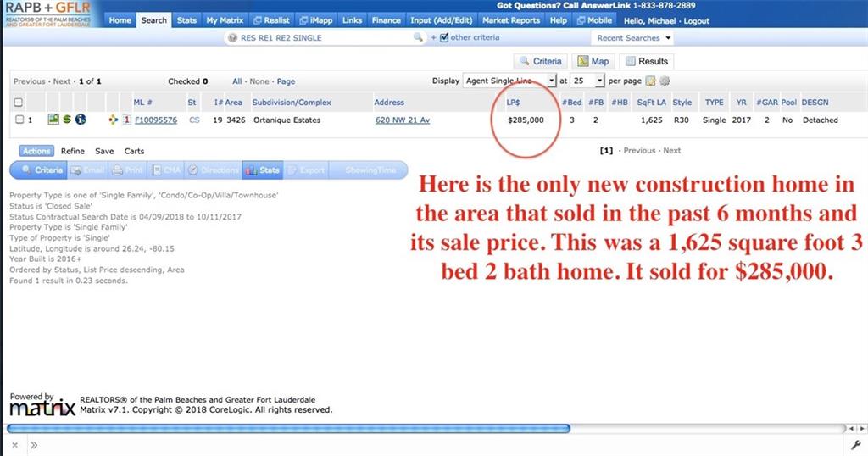Viewport: 868px width, 456px height.
Task: Sort results by the LP$ column header
Action: coord(513,103)
